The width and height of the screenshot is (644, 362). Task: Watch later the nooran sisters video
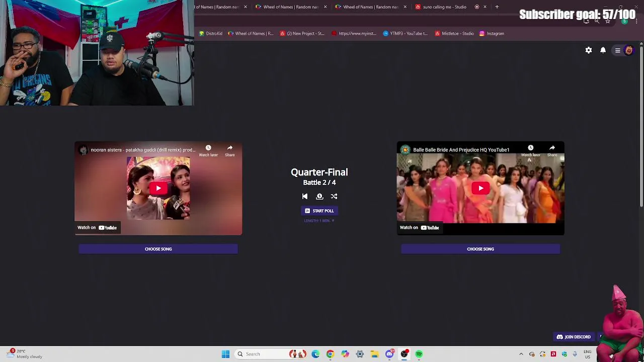click(x=208, y=151)
